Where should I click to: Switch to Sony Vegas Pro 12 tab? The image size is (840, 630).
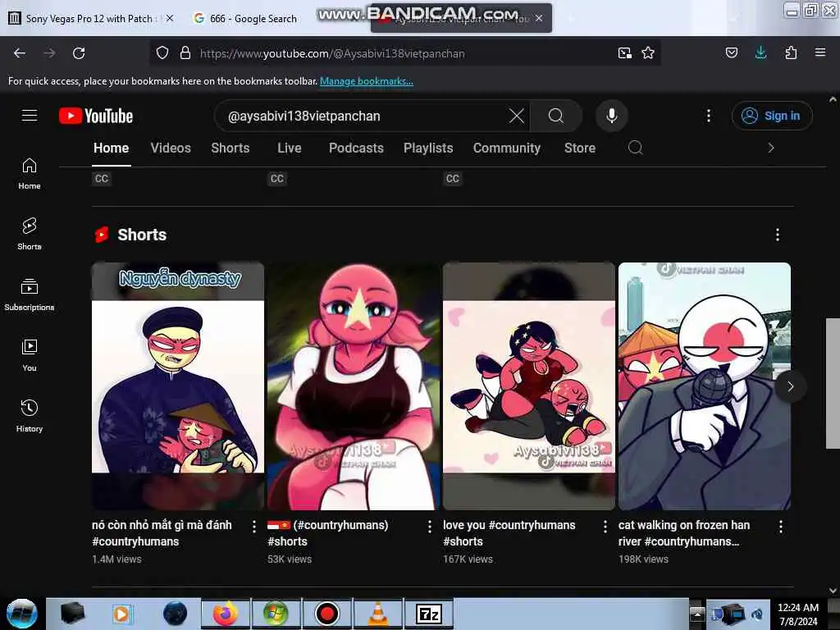pyautogui.click(x=89, y=18)
